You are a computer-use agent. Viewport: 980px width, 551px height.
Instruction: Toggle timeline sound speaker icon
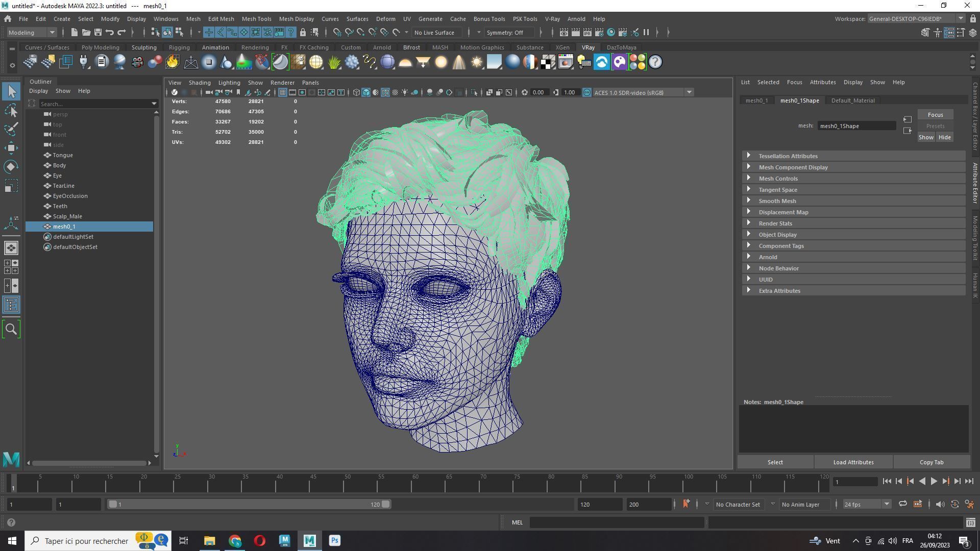(940, 505)
